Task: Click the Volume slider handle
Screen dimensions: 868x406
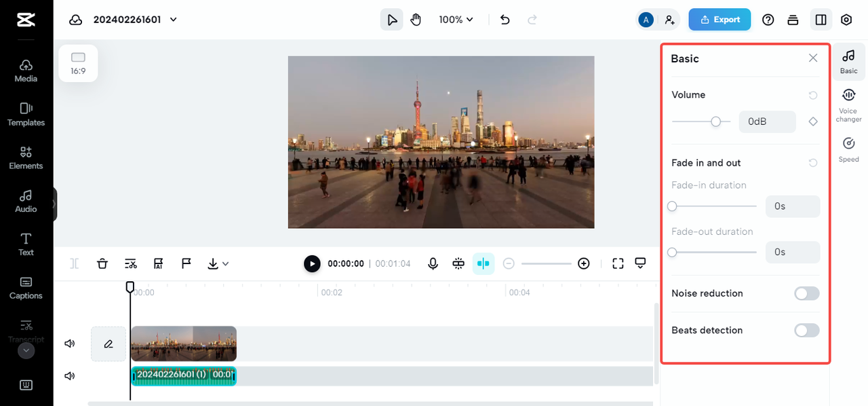Action: click(715, 122)
